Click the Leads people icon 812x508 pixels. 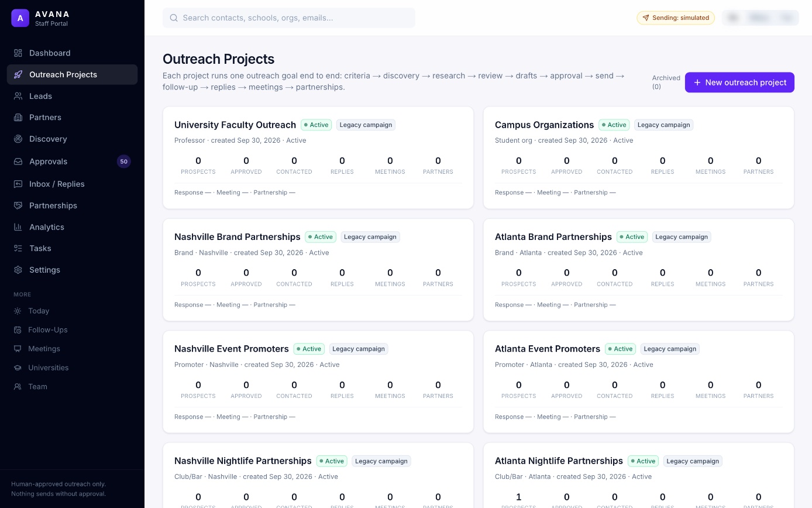pyautogui.click(x=18, y=96)
